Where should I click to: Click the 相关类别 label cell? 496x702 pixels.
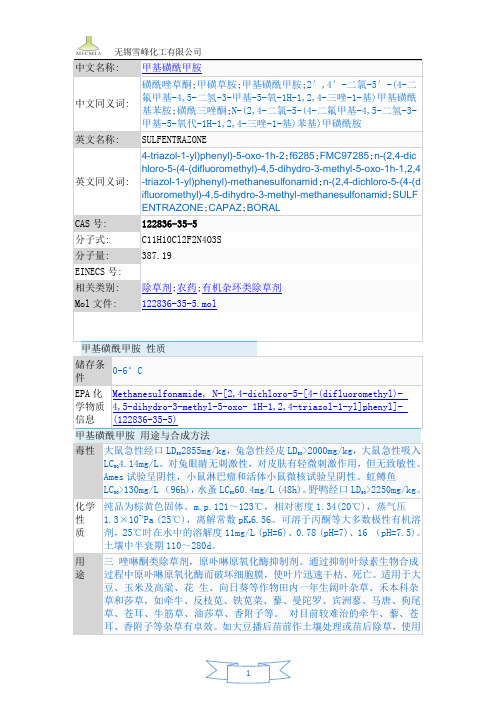(107, 287)
